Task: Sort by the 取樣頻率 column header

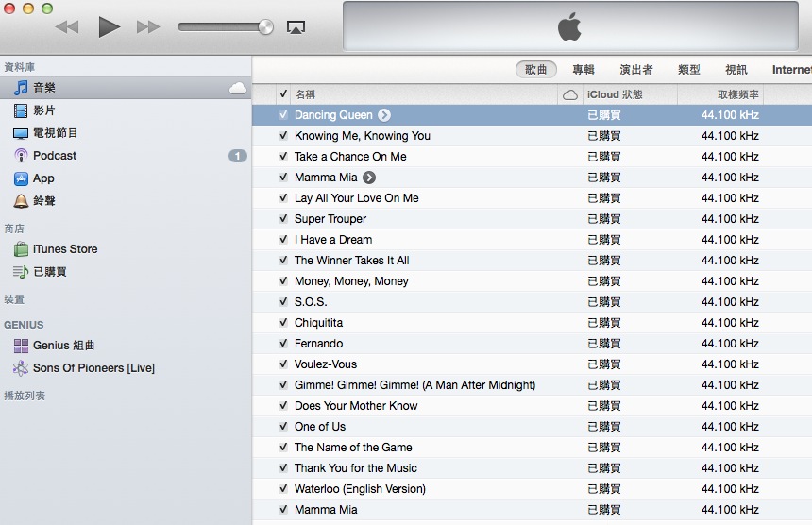Action: pyautogui.click(x=720, y=94)
